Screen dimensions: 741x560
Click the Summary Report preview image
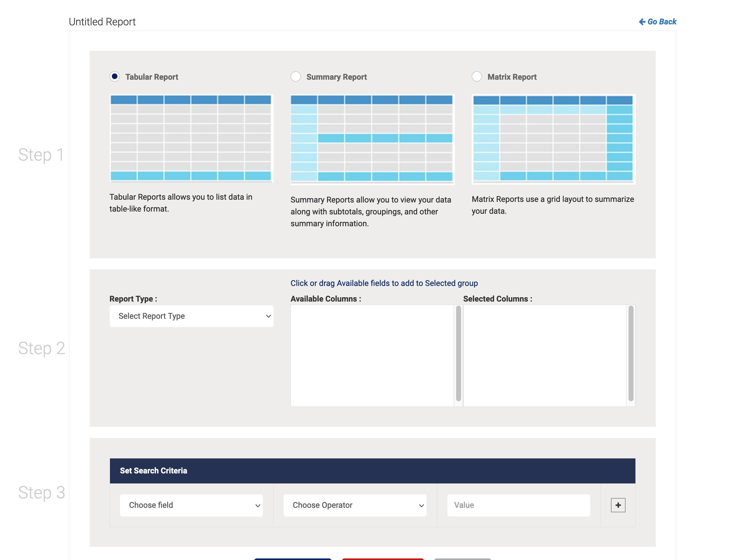click(372, 139)
